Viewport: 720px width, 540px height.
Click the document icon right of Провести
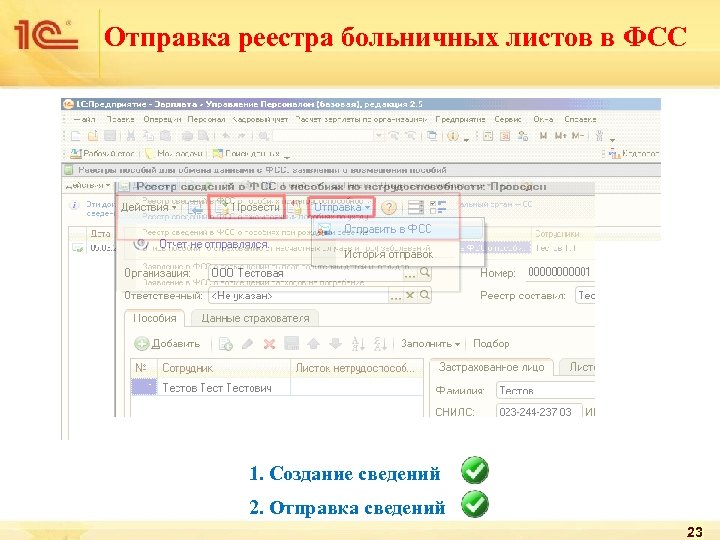click(295, 208)
